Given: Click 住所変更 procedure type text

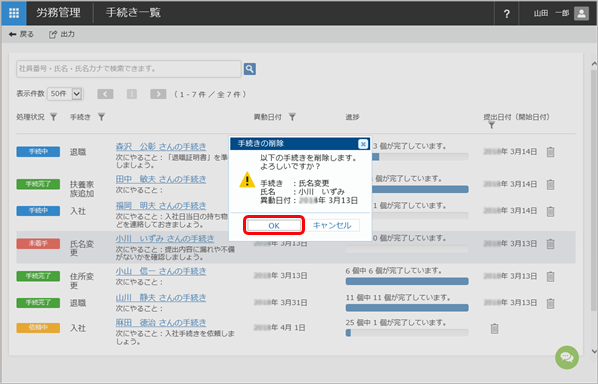Looking at the screenshot, I should 82,280.
